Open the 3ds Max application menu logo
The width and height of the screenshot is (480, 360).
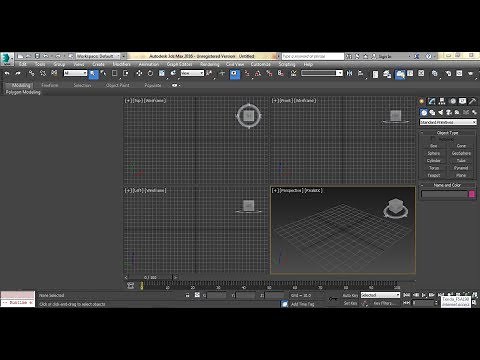click(6, 59)
